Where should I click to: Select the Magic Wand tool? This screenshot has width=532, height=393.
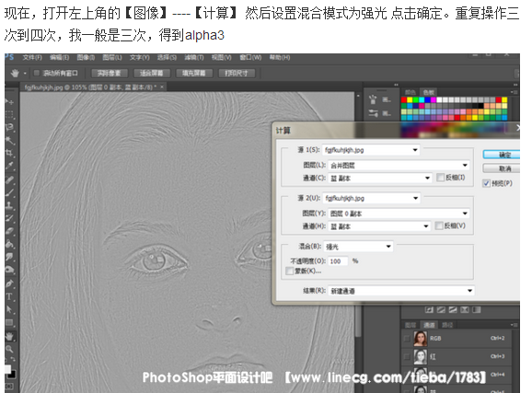click(9, 140)
